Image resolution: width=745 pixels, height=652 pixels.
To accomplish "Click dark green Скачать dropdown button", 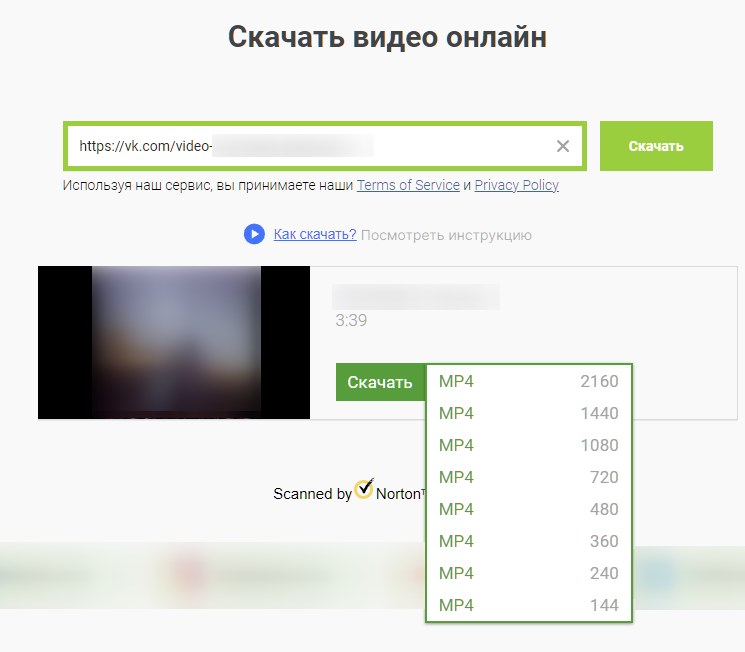I will point(380,382).
